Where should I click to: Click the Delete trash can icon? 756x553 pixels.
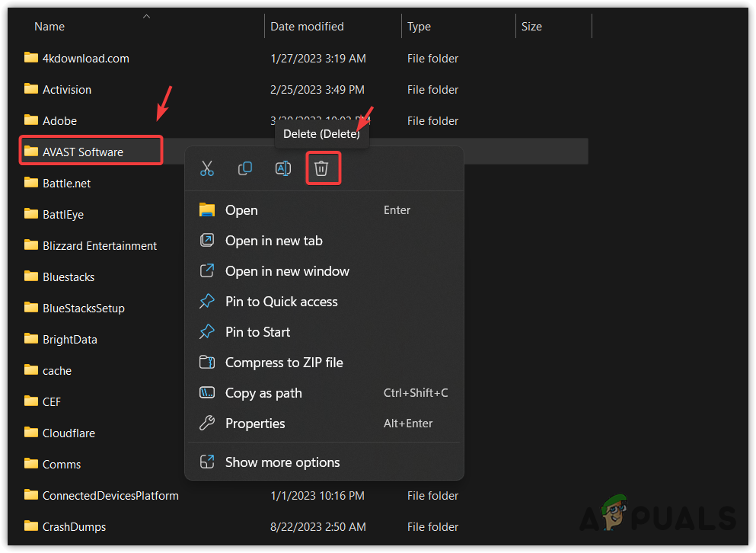[x=321, y=168]
